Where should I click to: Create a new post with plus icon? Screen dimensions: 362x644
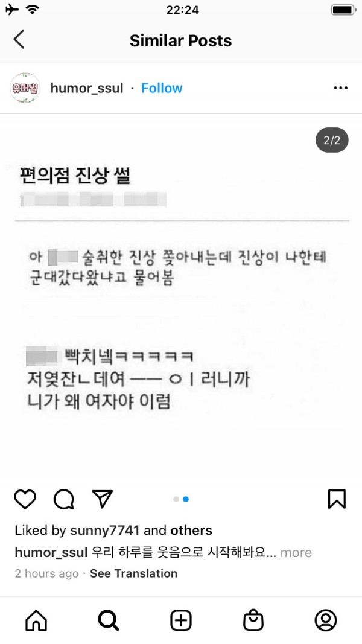click(181, 620)
